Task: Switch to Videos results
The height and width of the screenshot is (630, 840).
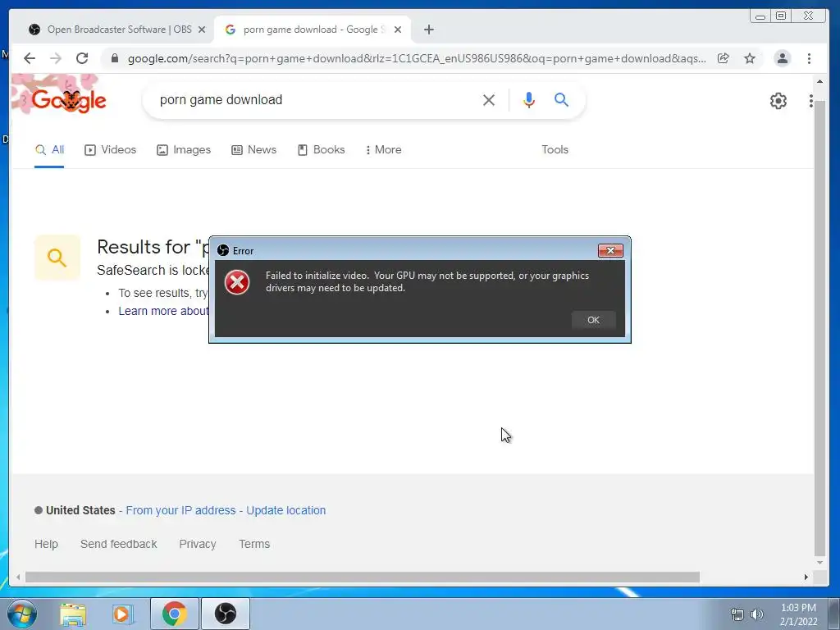Action: pos(111,150)
